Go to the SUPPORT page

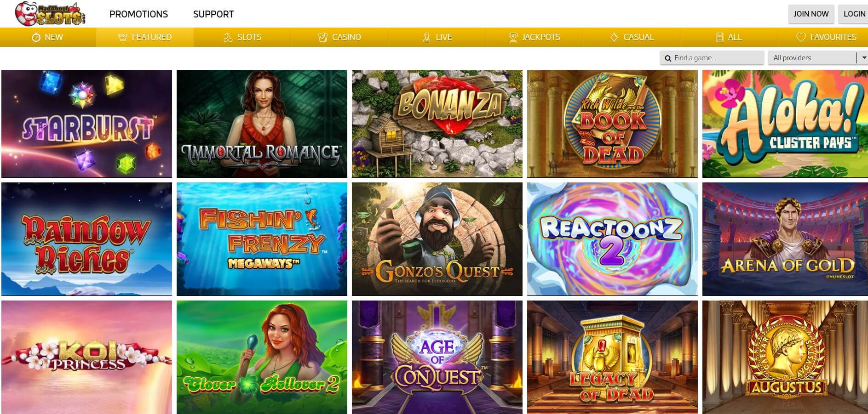[x=213, y=14]
